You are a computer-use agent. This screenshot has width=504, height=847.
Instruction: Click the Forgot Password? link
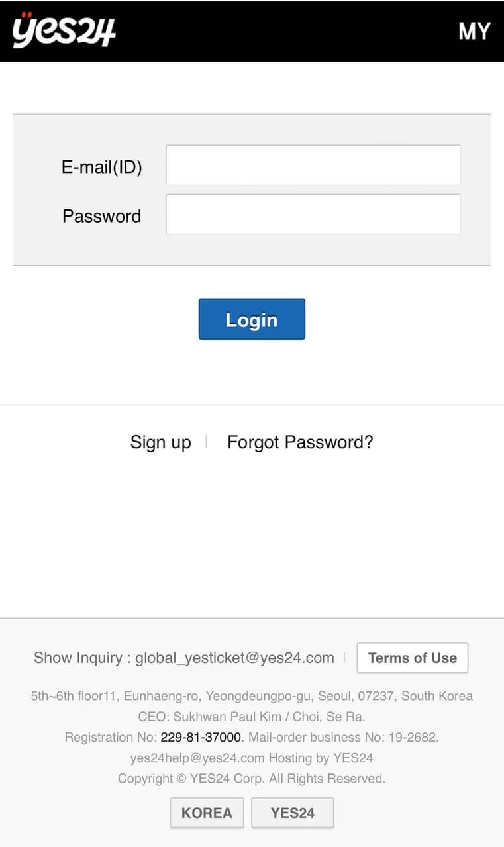pyautogui.click(x=300, y=442)
